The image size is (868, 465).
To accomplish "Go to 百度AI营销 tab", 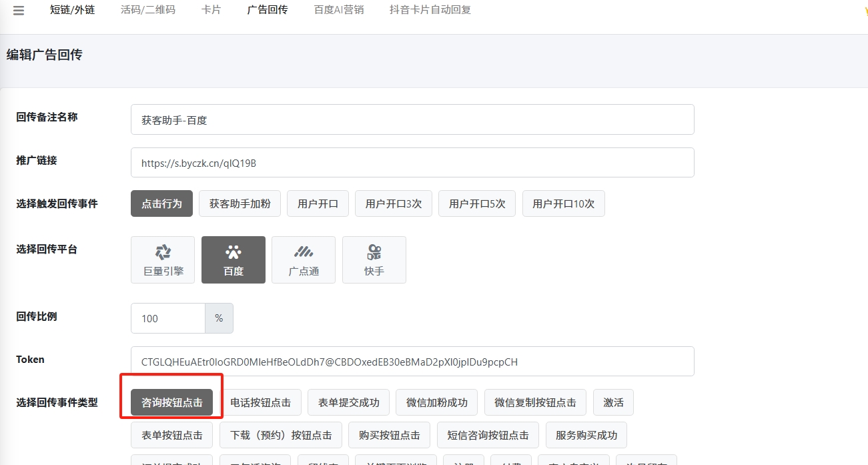I will 339,11.
